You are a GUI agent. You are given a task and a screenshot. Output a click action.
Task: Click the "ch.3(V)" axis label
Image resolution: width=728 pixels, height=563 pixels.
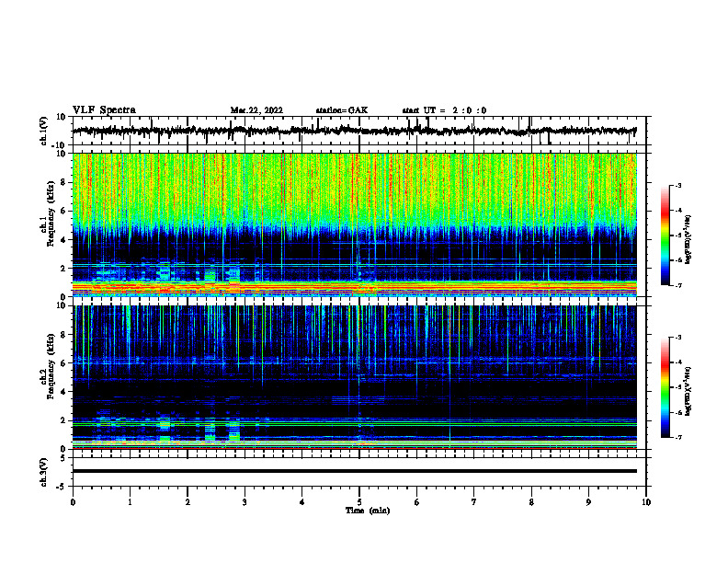(43, 472)
